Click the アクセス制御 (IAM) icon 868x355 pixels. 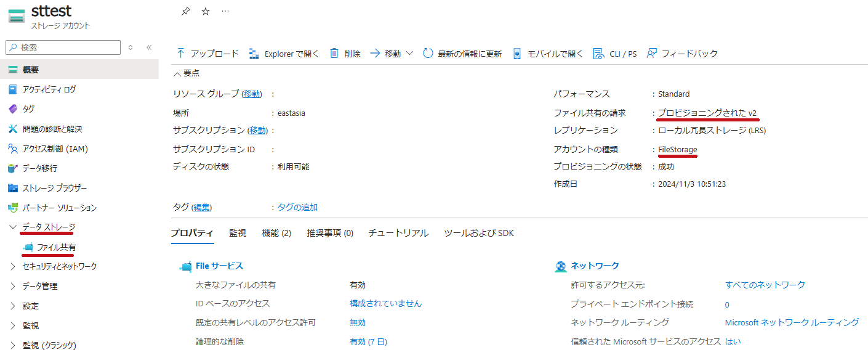(13, 149)
